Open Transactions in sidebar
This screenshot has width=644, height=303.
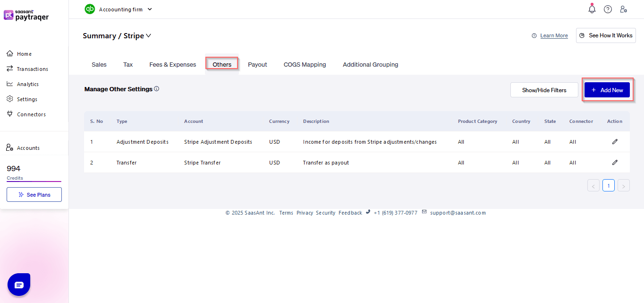click(x=27, y=69)
